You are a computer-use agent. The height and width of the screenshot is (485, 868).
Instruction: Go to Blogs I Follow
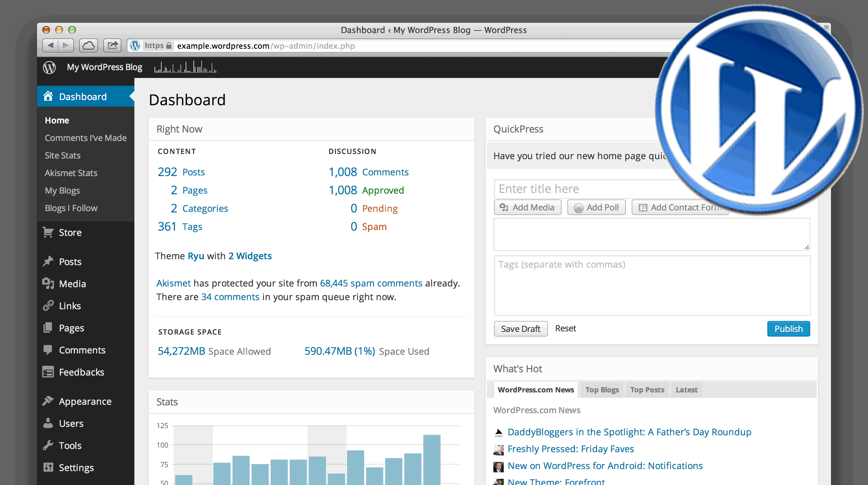(x=71, y=208)
